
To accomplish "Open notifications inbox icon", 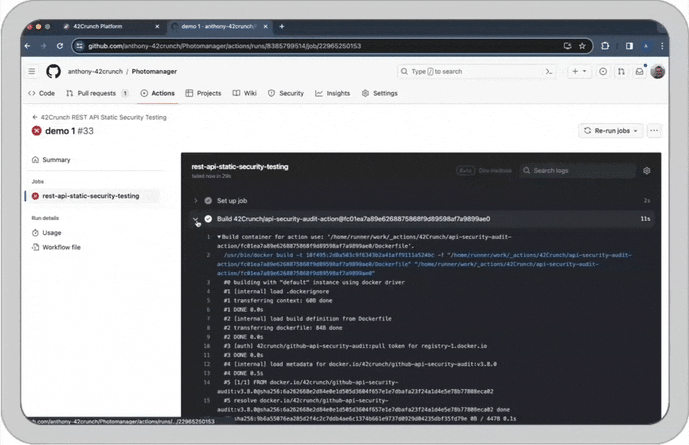I will (x=639, y=71).
